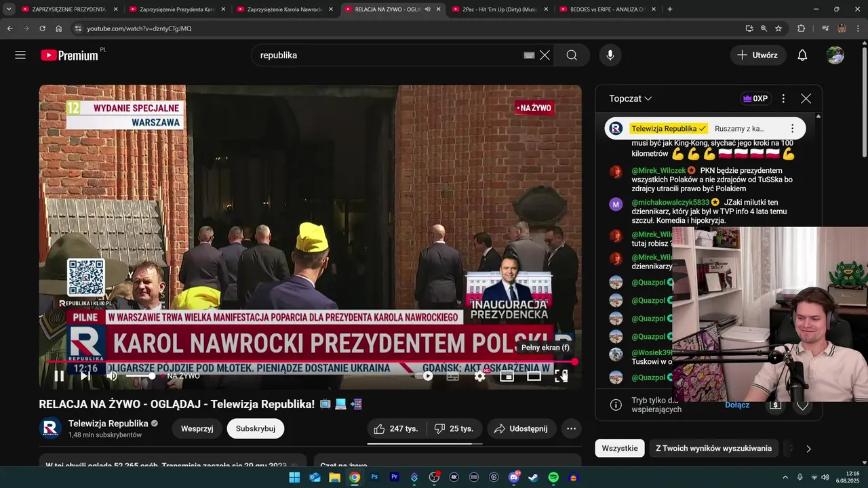This screenshot has width=868, height=488.
Task: Enter full screen mode
Action: (561, 376)
